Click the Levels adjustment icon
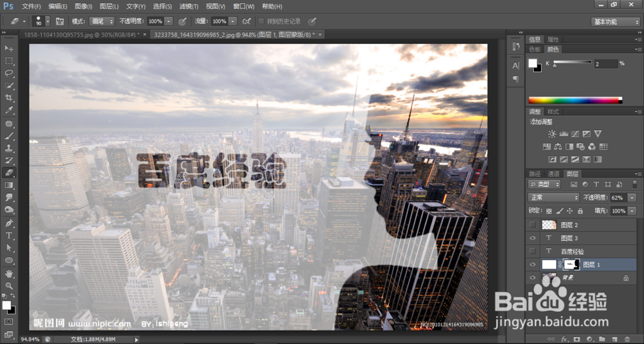 click(563, 134)
